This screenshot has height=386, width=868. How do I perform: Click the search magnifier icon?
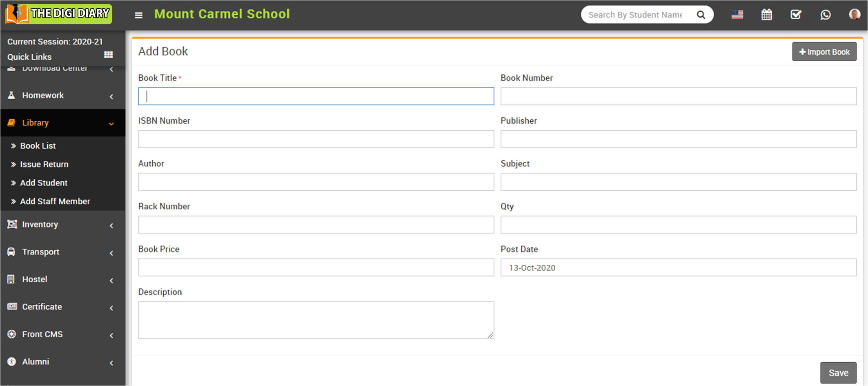click(x=701, y=15)
